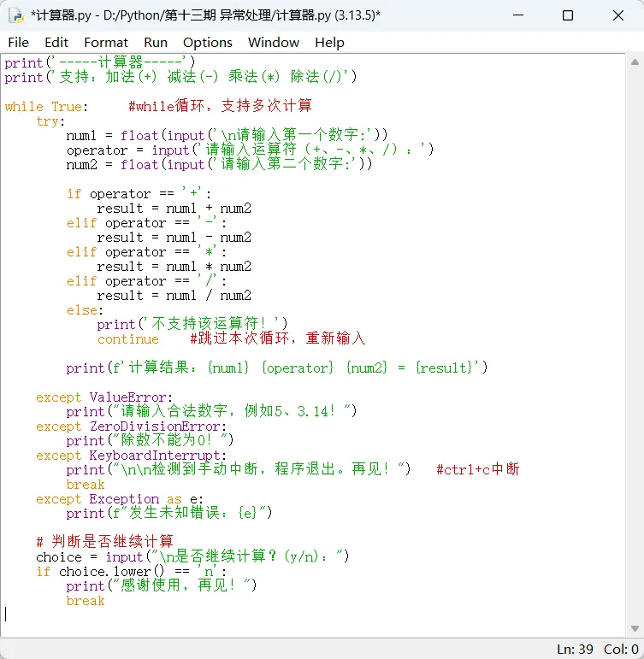
Task: Click the 'Ln: 39' status bar entry
Action: click(575, 650)
